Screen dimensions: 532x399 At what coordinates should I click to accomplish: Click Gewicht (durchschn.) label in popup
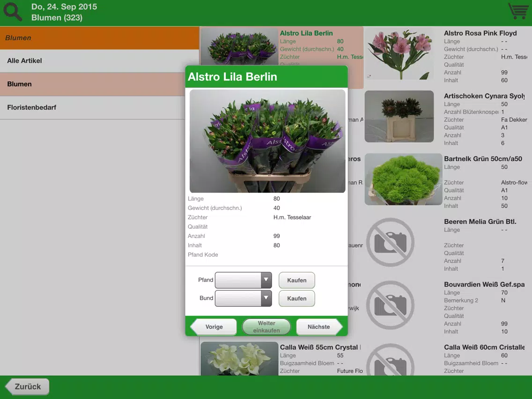point(215,207)
